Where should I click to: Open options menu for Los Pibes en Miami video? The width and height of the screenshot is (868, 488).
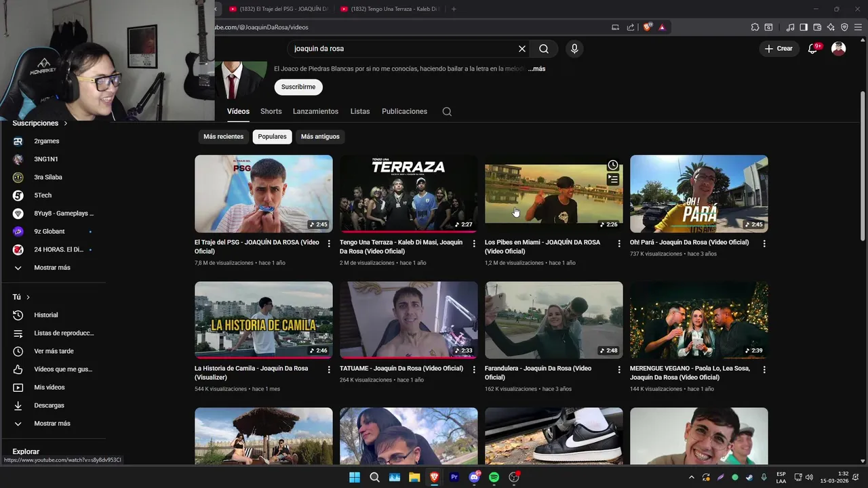[619, 243]
